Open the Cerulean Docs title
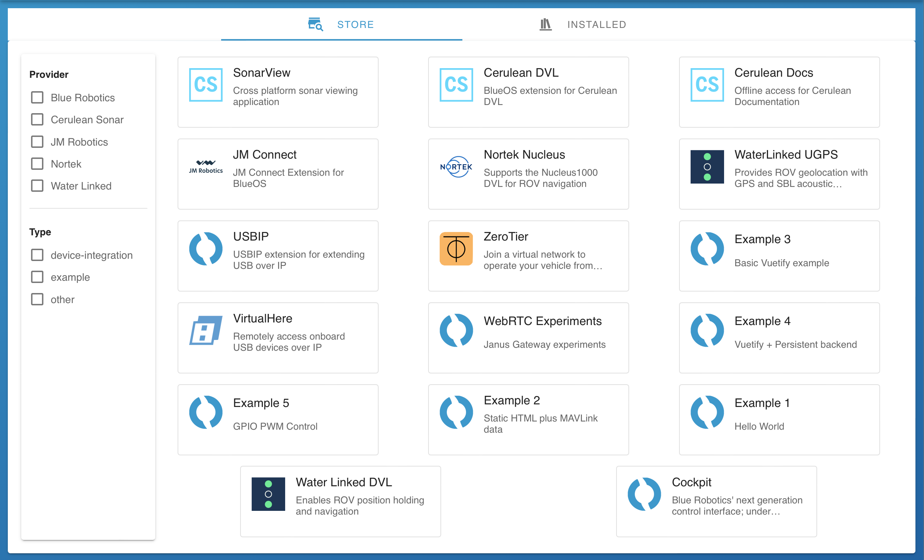 pos(774,73)
